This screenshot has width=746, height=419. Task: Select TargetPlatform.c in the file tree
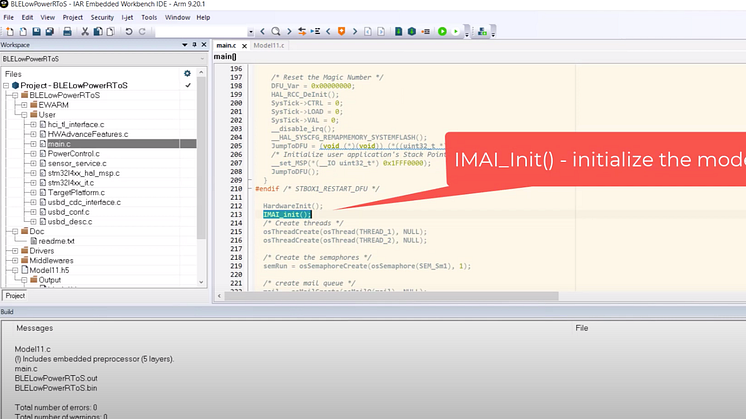tap(76, 192)
